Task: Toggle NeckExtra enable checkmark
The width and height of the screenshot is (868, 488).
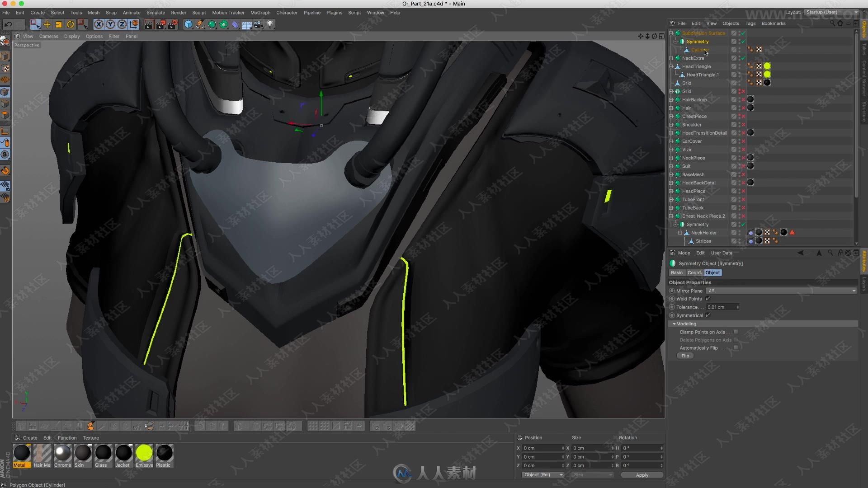Action: tap(743, 58)
